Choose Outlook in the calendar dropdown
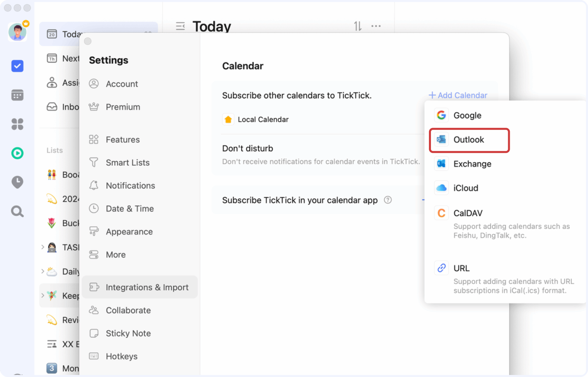 470,140
